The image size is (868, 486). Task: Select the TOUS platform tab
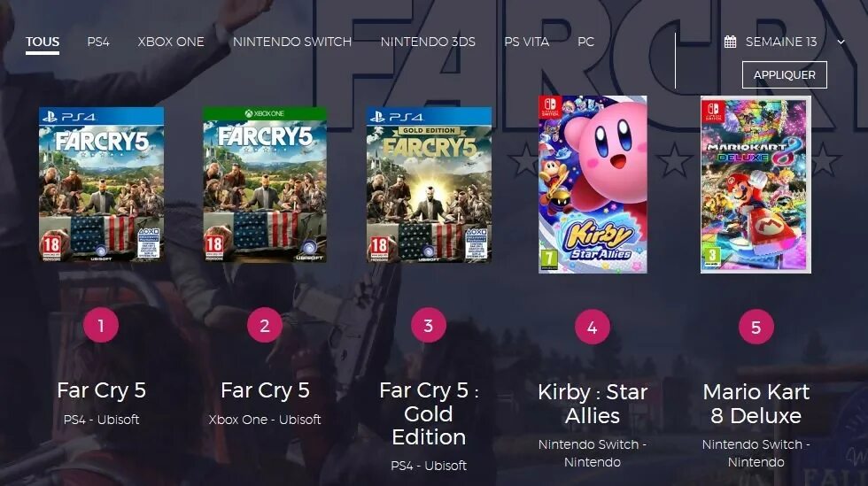pos(43,42)
